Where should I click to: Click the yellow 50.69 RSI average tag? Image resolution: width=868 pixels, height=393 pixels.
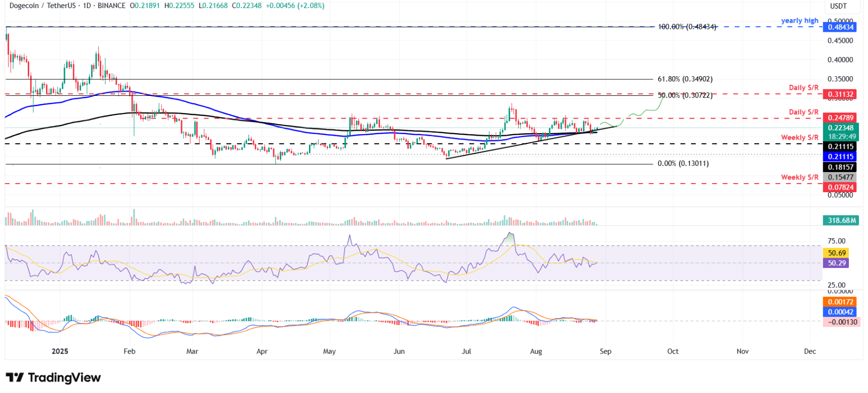point(836,253)
